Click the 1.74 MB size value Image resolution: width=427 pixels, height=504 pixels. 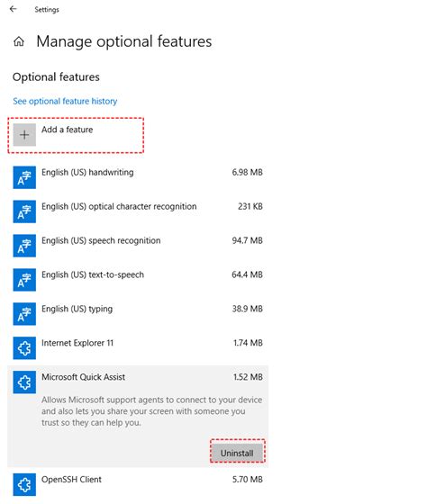(x=248, y=343)
